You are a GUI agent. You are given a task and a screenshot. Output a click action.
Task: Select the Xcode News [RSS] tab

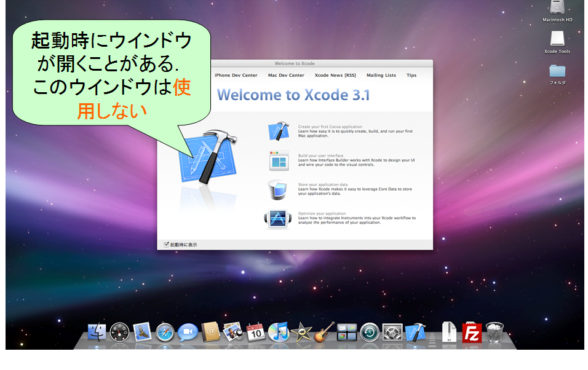click(335, 76)
